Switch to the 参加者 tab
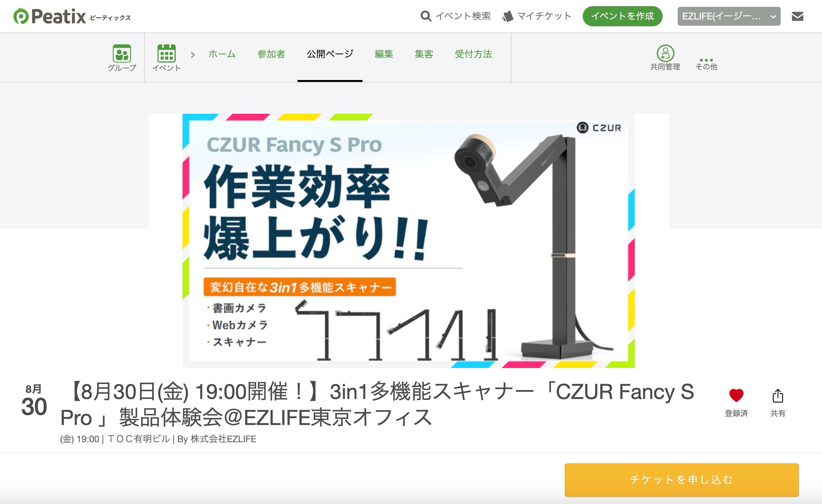This screenshot has width=822, height=504. [271, 54]
